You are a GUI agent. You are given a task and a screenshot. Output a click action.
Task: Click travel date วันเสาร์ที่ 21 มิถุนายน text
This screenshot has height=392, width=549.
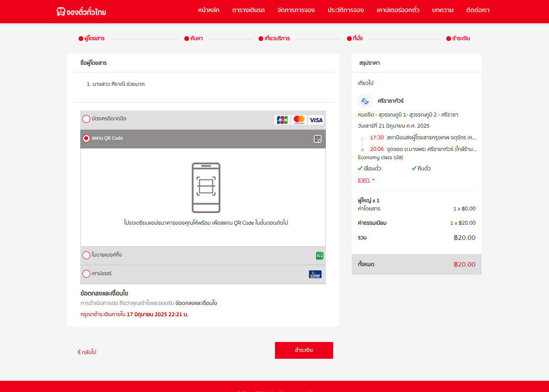coord(394,126)
